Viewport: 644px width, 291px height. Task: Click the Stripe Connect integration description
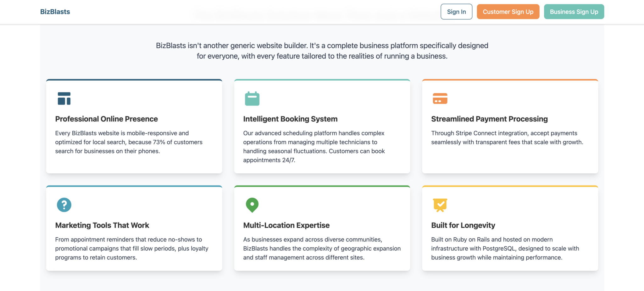point(507,138)
